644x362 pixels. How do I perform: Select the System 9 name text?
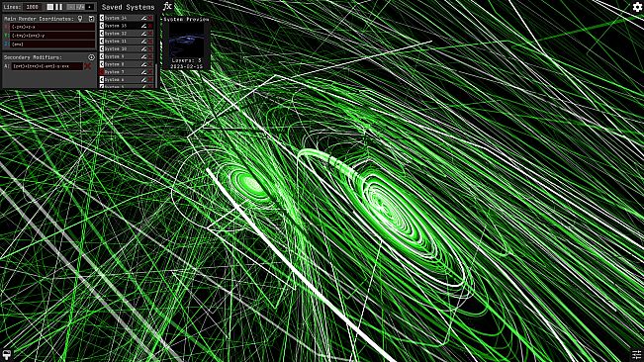(114, 56)
